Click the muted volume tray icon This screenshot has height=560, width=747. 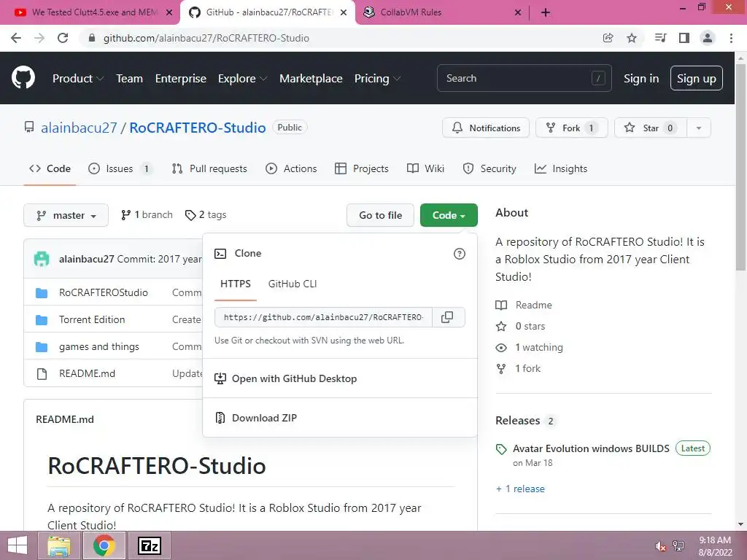(x=660, y=546)
